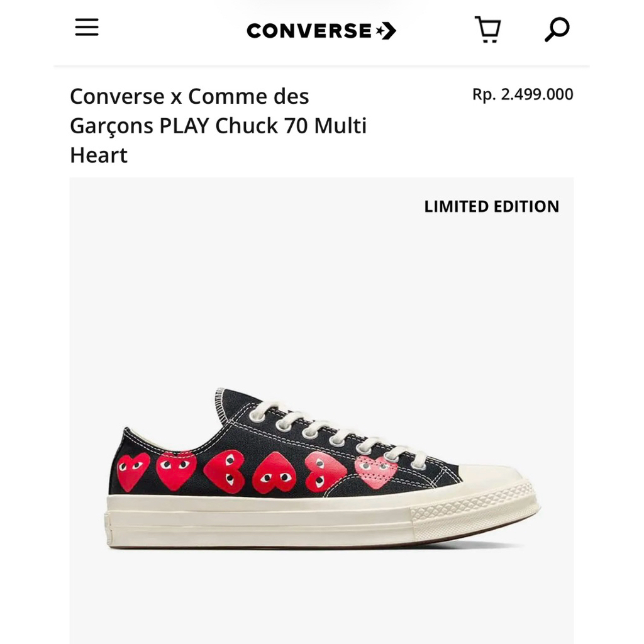Select the price Rp. 2.499.000
The image size is (644, 644).
tap(523, 94)
